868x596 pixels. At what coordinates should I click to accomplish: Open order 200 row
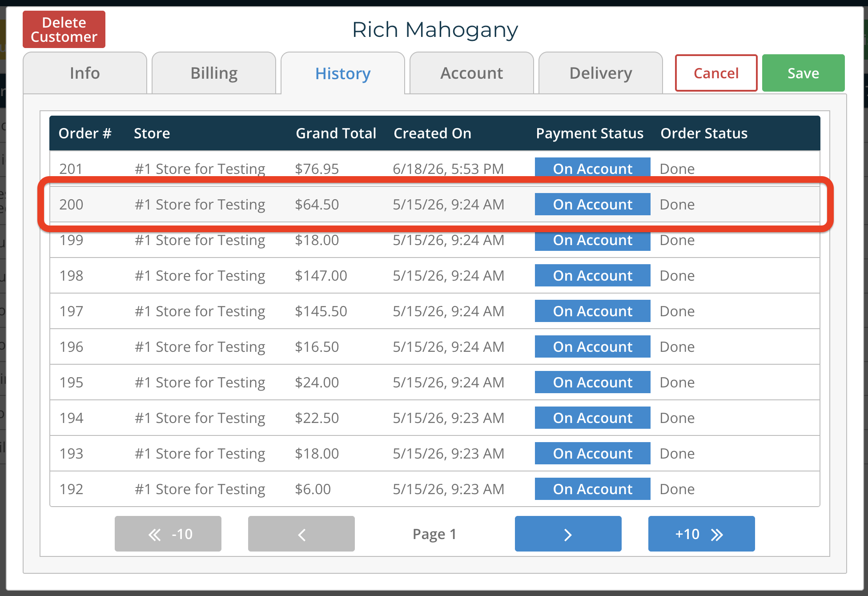coord(435,204)
